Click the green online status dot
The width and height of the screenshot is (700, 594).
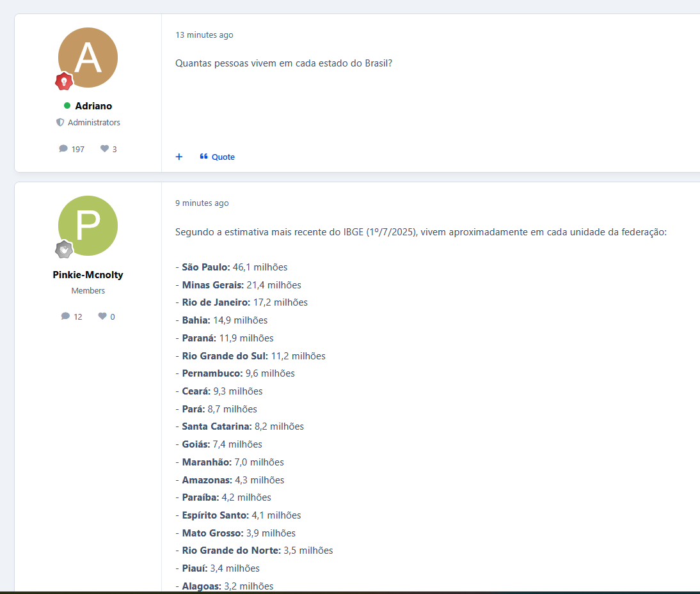[x=67, y=106]
